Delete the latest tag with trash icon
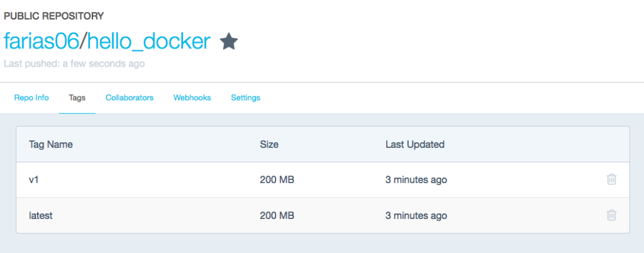The image size is (644, 253). click(x=611, y=215)
